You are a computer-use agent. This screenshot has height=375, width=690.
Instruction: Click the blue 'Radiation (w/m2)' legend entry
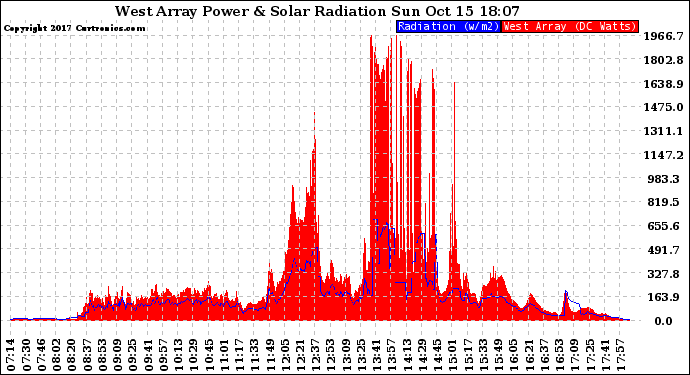click(448, 26)
